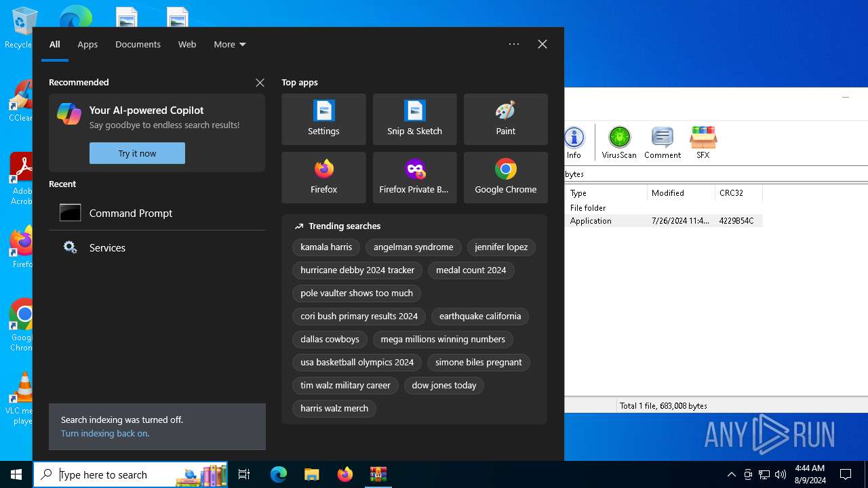Open network icon in system tray

[x=764, y=474]
